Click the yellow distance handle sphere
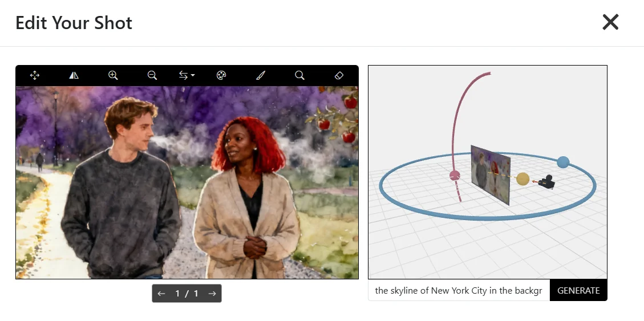Viewport: 644px width, 321px height. 523,179
